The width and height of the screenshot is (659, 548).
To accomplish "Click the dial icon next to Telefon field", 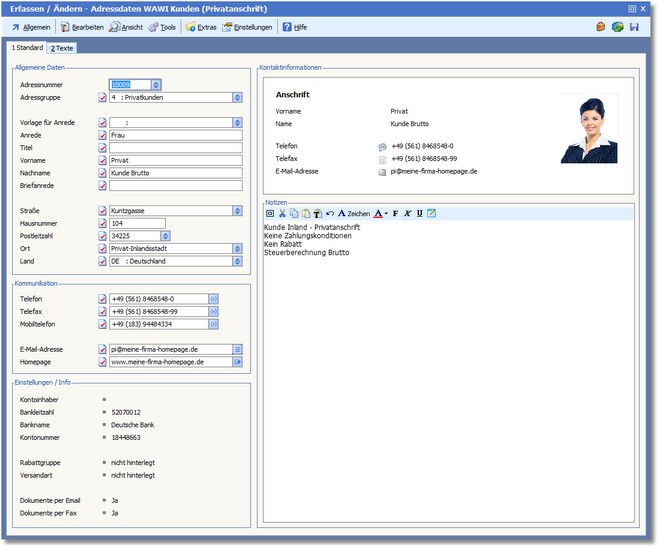I will tap(213, 299).
